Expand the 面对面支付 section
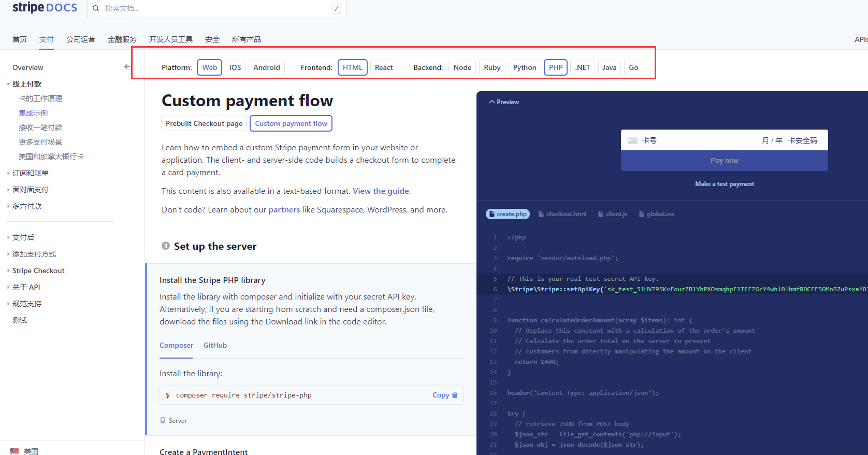 point(31,190)
